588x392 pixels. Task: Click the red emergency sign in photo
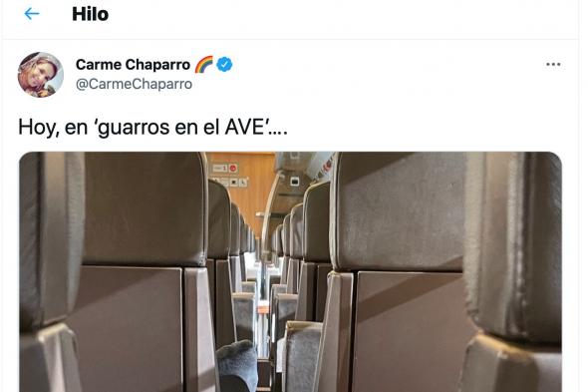coord(233,169)
